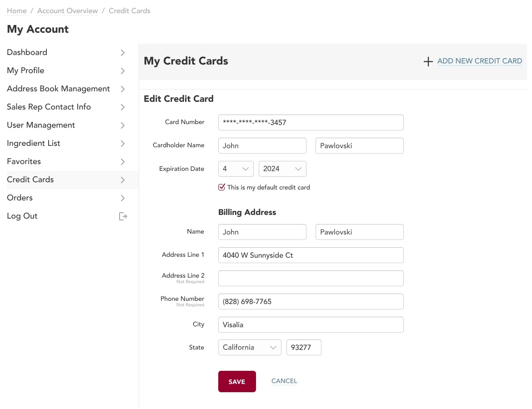
Task: Click the zip code field 93277
Action: 304,348
